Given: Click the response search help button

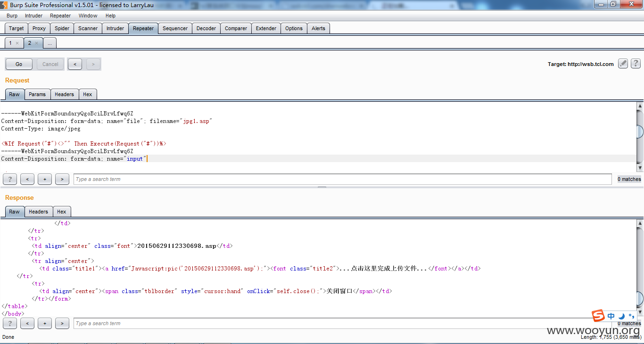Looking at the screenshot, I should click(10, 323).
